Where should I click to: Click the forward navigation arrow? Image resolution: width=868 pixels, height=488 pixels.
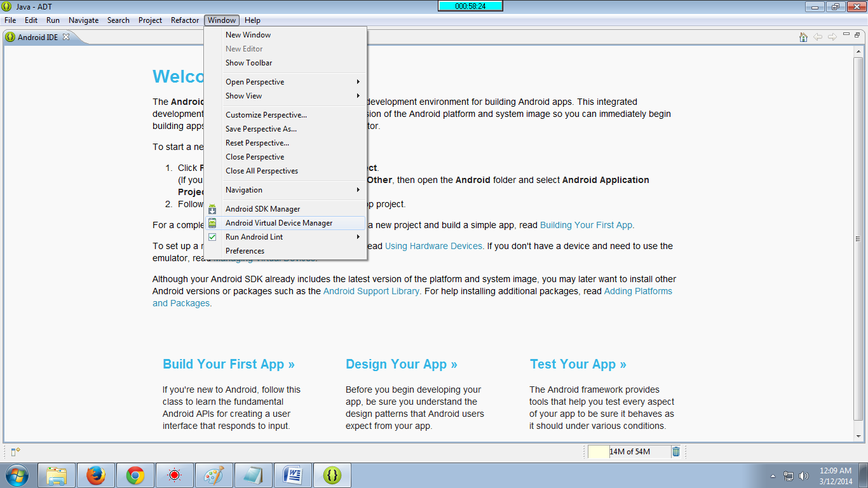pos(832,37)
